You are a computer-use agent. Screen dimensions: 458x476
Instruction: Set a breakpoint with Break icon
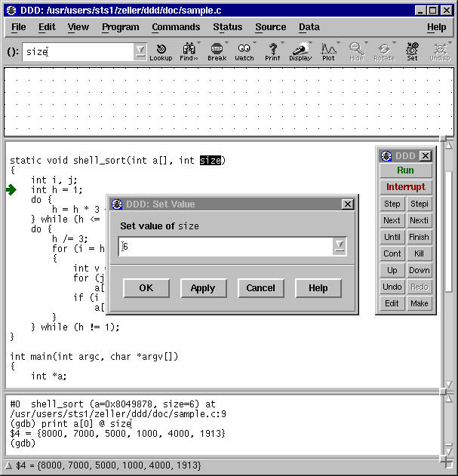pyautogui.click(x=217, y=51)
